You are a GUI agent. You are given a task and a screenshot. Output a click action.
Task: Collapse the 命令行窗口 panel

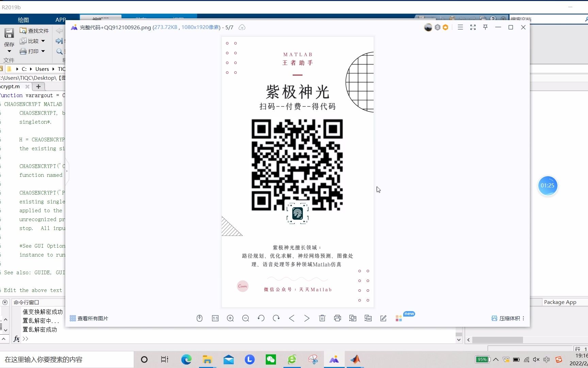(5, 303)
